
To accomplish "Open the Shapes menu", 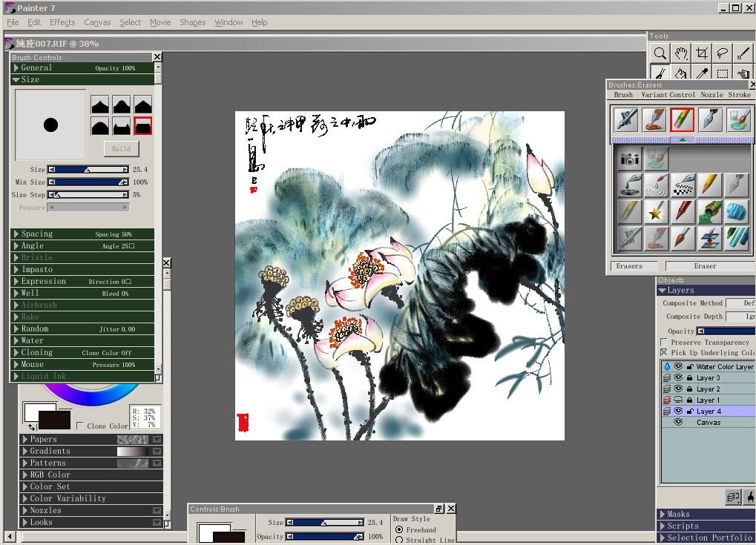I will [x=193, y=22].
